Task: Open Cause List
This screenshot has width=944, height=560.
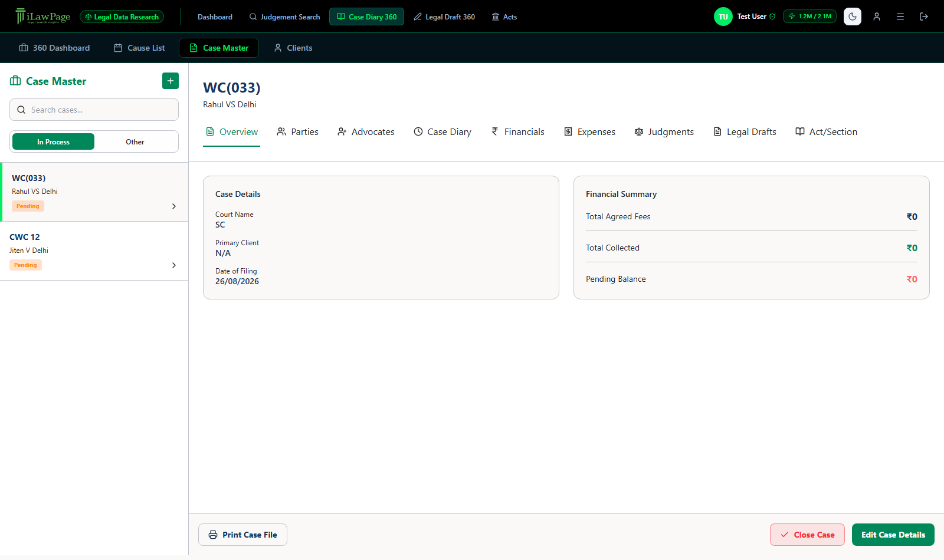Action: (139, 48)
